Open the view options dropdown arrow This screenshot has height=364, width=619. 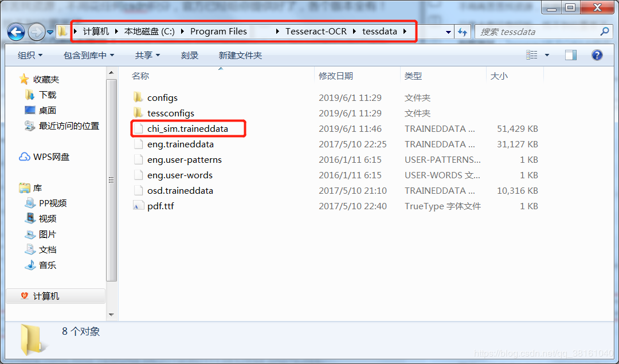click(547, 55)
